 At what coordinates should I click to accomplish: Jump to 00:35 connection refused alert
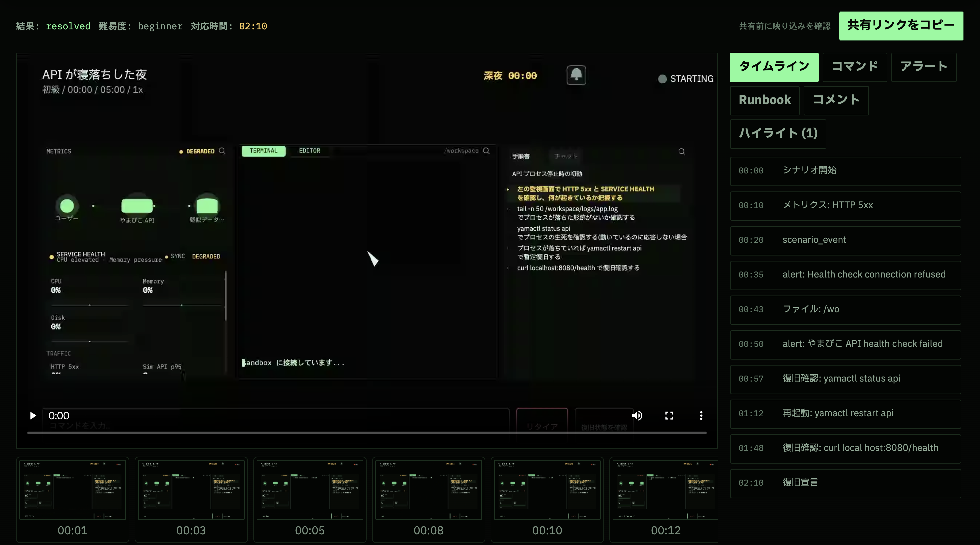(x=845, y=275)
